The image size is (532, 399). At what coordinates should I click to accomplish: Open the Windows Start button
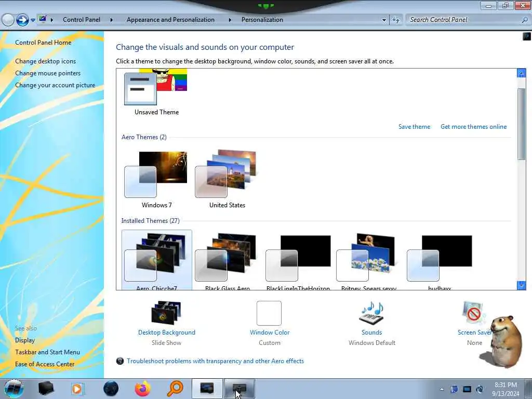(x=14, y=389)
